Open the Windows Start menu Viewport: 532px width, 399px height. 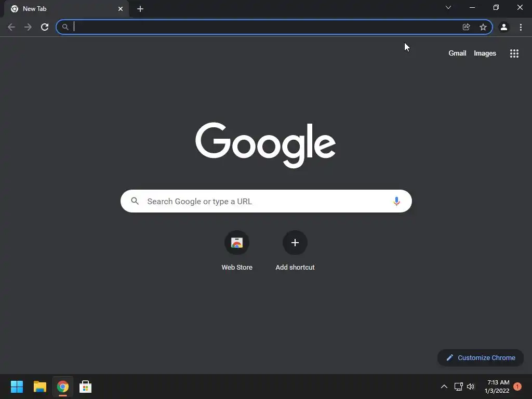point(17,387)
